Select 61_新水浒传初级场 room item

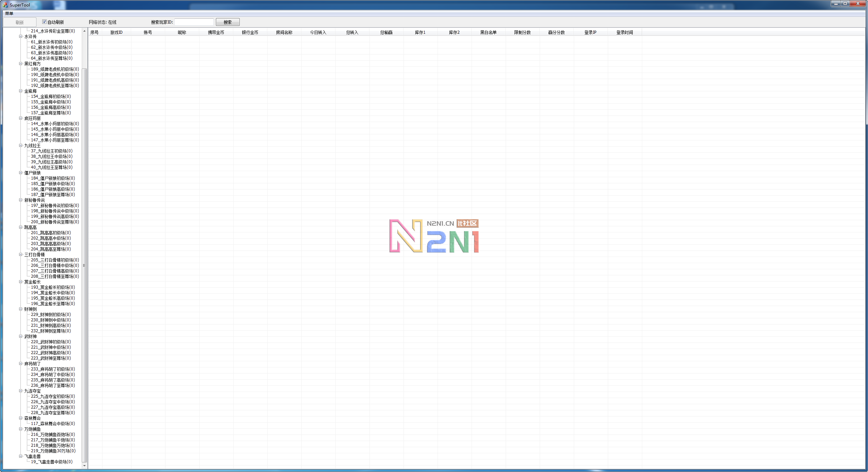click(51, 42)
